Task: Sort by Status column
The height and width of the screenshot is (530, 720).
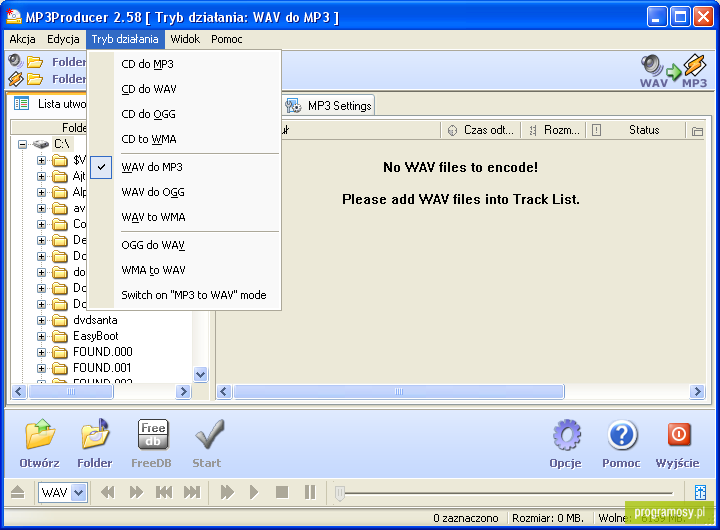Action: pos(636,130)
